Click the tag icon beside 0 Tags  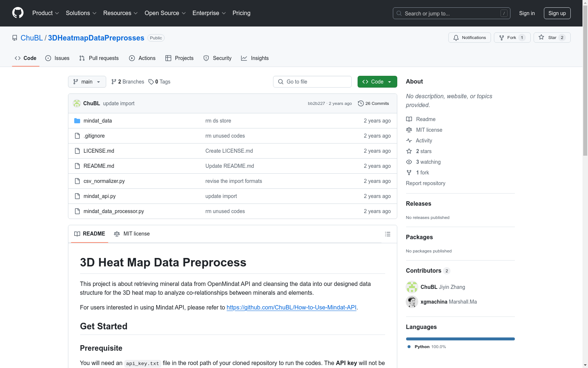(x=151, y=82)
